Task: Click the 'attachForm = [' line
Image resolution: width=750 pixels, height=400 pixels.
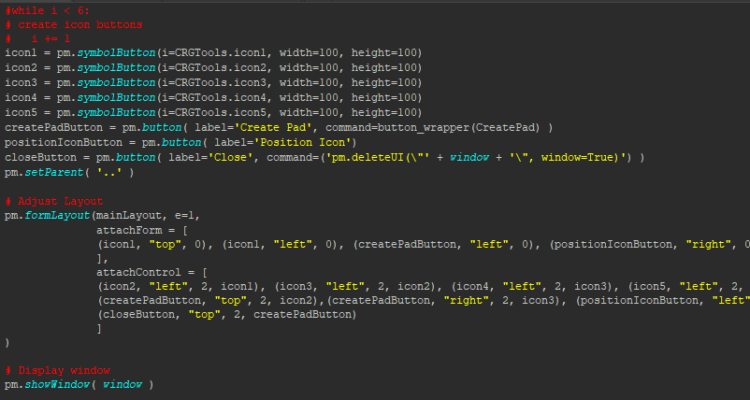Action: coord(142,230)
